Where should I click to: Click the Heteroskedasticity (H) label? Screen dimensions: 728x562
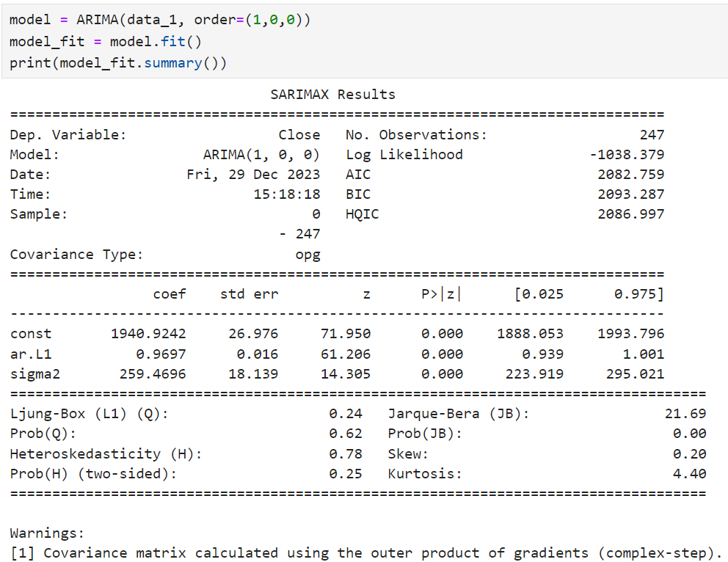pos(106,454)
